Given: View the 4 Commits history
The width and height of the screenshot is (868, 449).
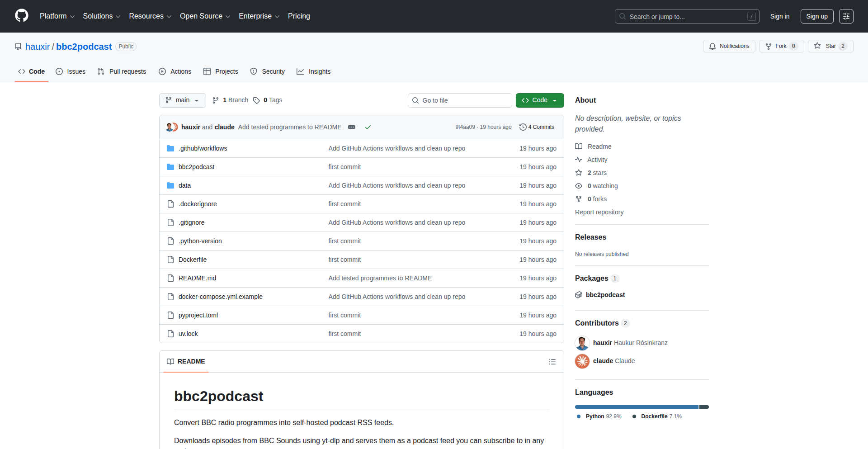Looking at the screenshot, I should [537, 127].
